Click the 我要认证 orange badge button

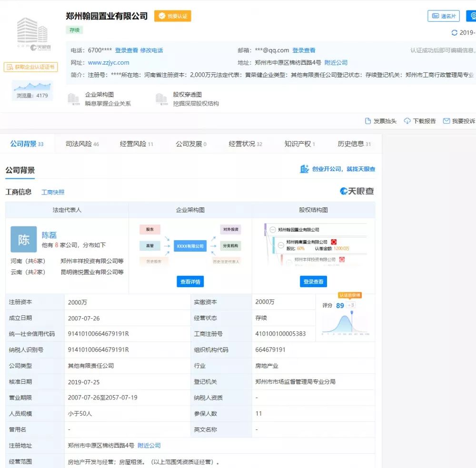tap(173, 16)
